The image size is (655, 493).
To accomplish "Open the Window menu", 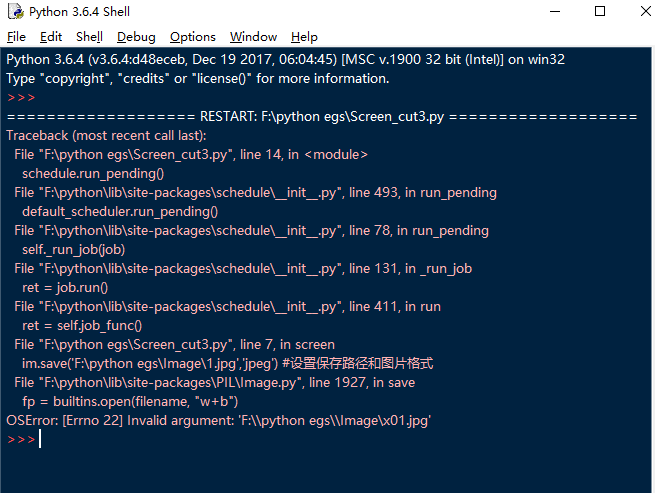I will pos(253,37).
